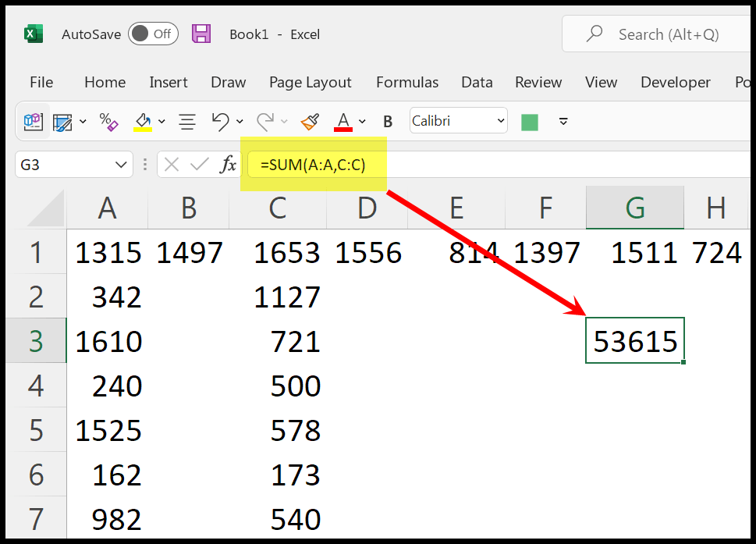Screen dimensions: 756x544
Task: Select cell G3 containing 53615
Action: [635, 340]
